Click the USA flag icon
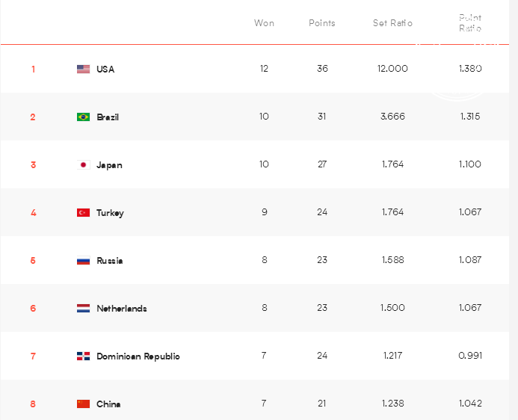The width and height of the screenshot is (518, 420). pyautogui.click(x=83, y=69)
